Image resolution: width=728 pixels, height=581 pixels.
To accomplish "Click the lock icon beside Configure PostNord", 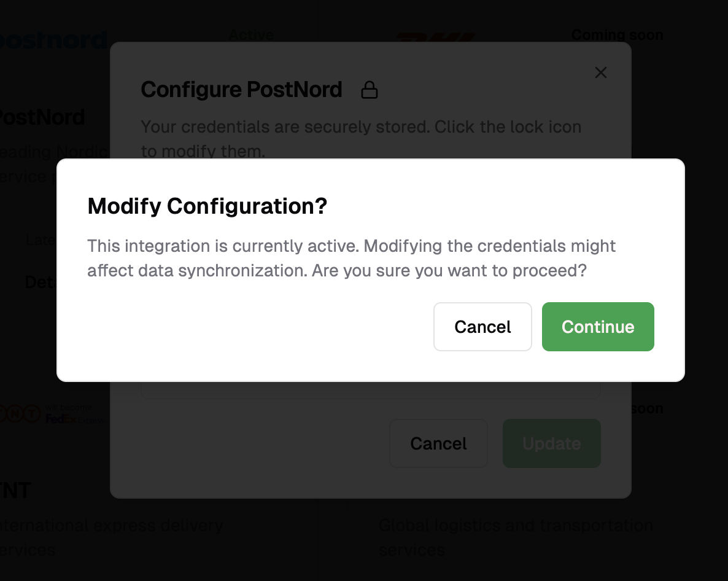I will click(370, 90).
